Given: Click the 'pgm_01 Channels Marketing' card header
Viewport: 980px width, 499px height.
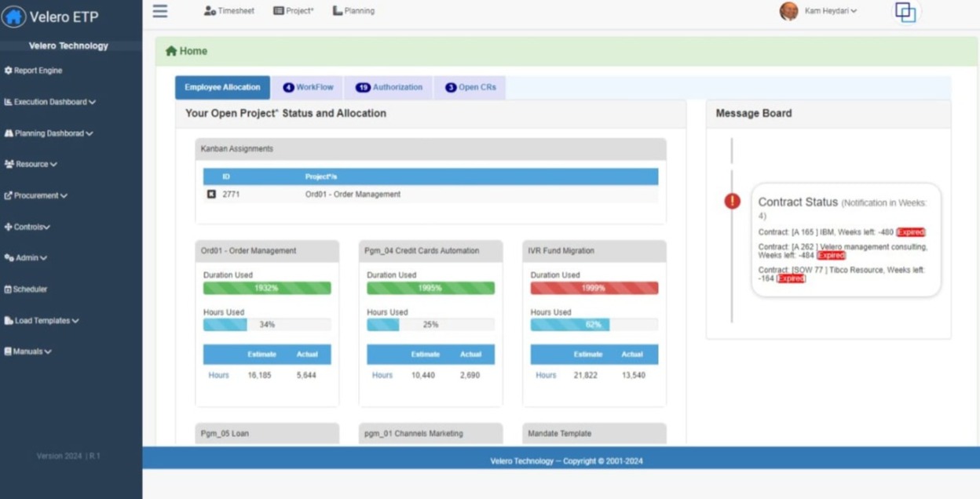Looking at the screenshot, I should pyautogui.click(x=431, y=433).
